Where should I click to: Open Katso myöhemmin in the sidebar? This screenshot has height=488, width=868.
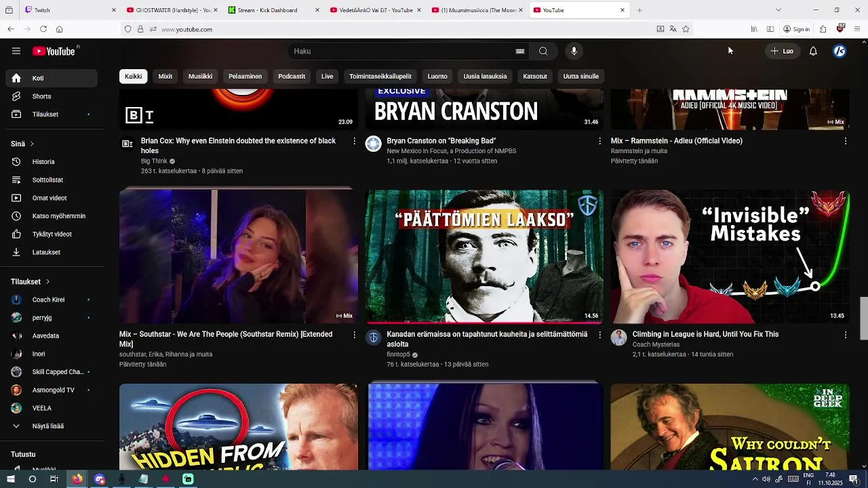[52, 216]
